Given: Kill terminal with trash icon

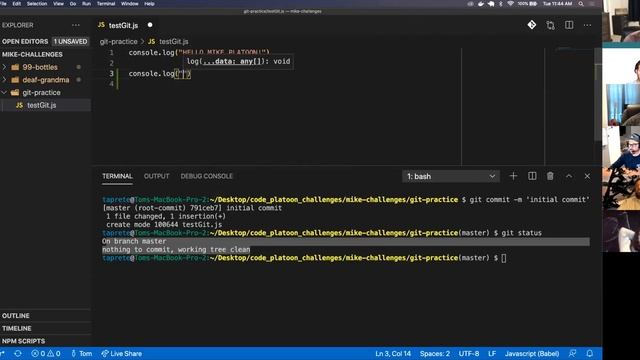Looking at the screenshot, I should point(550,176).
